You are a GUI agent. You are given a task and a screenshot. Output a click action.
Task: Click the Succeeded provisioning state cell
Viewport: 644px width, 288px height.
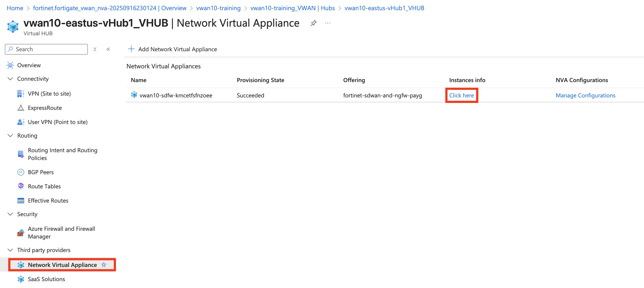pos(250,95)
